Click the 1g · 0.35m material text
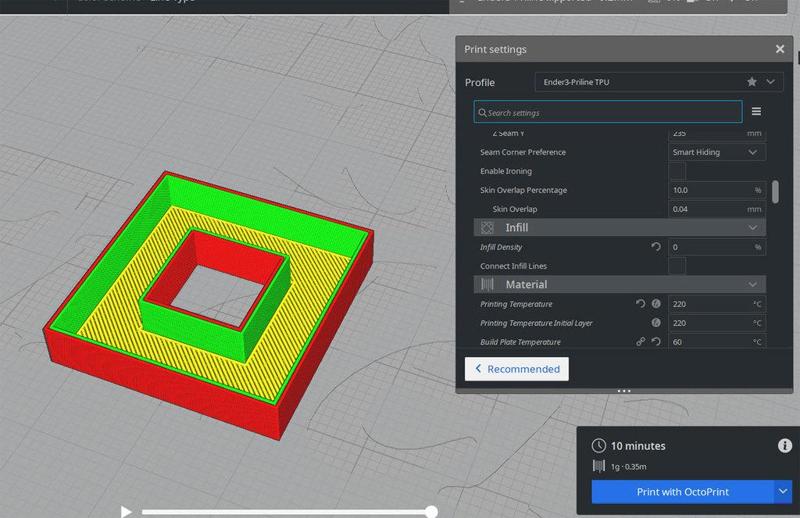800x518 pixels. tap(629, 466)
